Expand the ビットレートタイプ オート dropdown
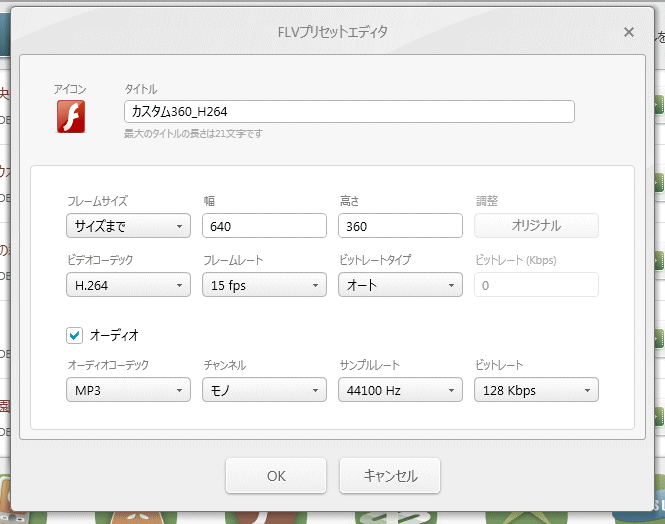This screenshot has width=665, height=524. coord(400,285)
